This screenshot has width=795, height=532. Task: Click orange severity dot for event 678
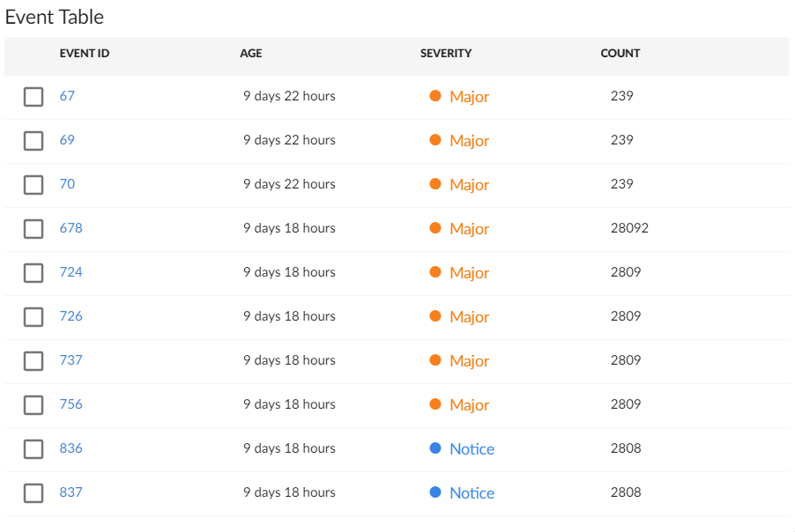pos(435,228)
